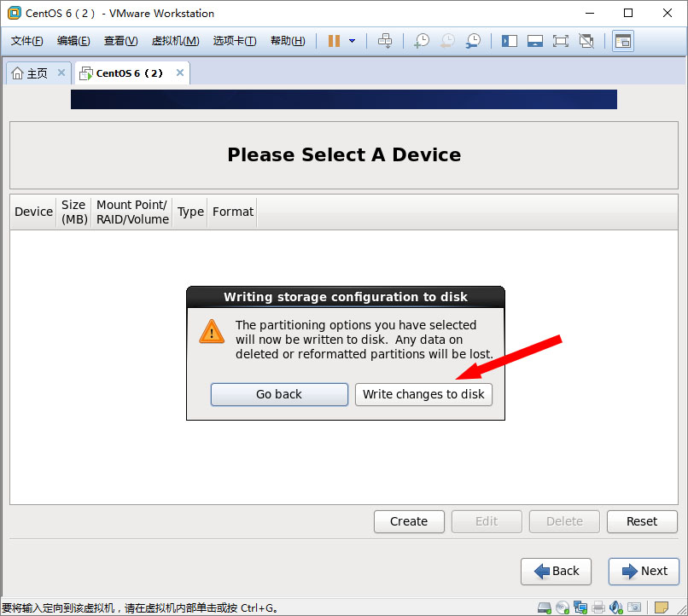Switch to the 主页 home tab
This screenshot has height=616, width=688.
pos(30,73)
